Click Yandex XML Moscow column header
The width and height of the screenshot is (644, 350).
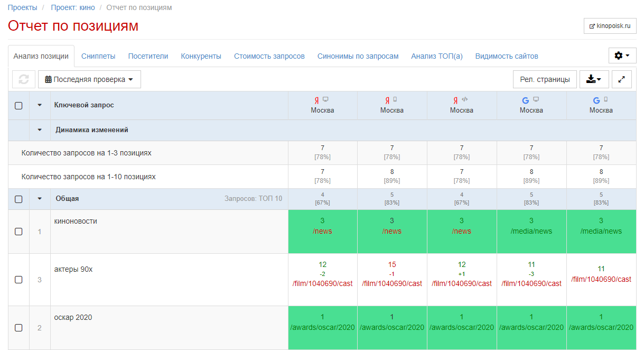[x=461, y=105]
